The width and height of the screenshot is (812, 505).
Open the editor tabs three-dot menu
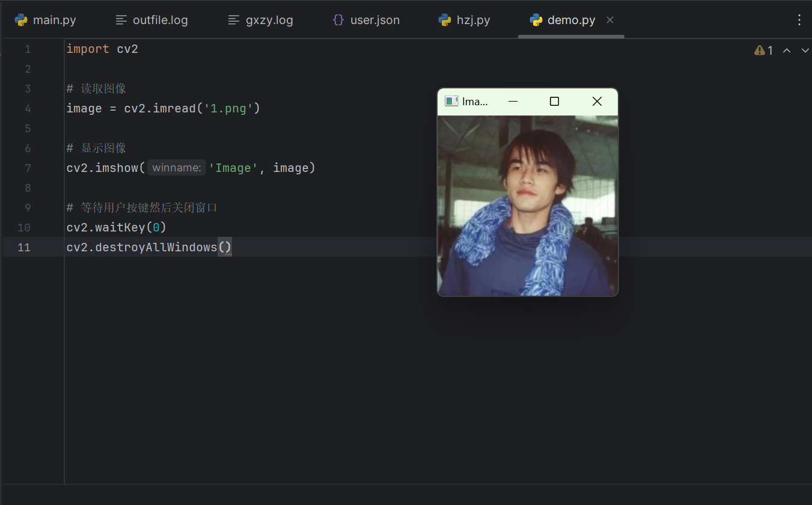799,20
